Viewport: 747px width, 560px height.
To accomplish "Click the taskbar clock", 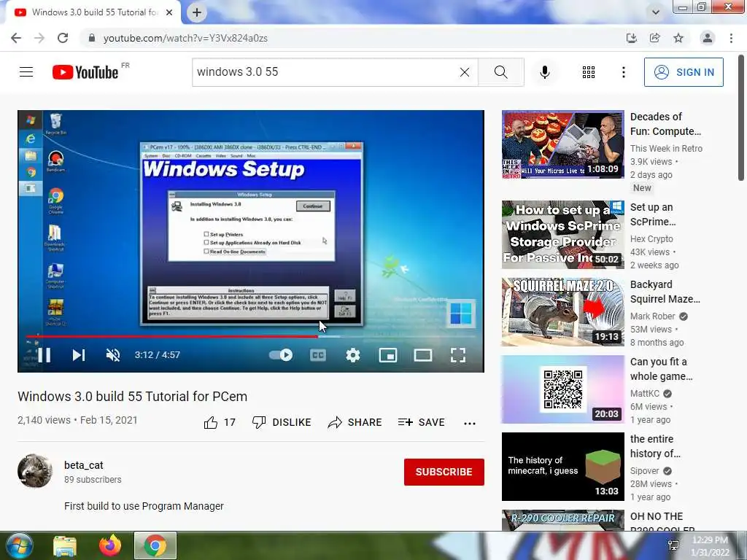I will click(x=711, y=546).
